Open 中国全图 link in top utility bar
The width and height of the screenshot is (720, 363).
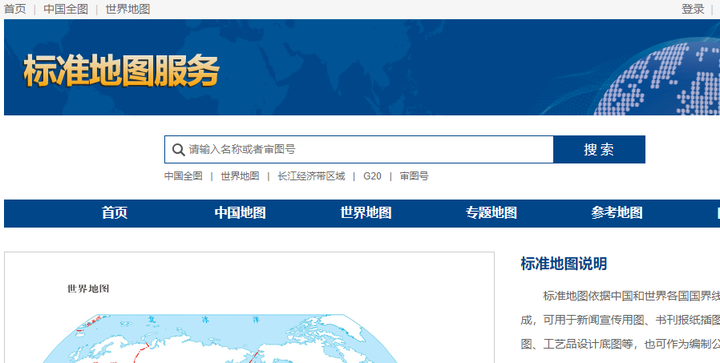pos(66,9)
